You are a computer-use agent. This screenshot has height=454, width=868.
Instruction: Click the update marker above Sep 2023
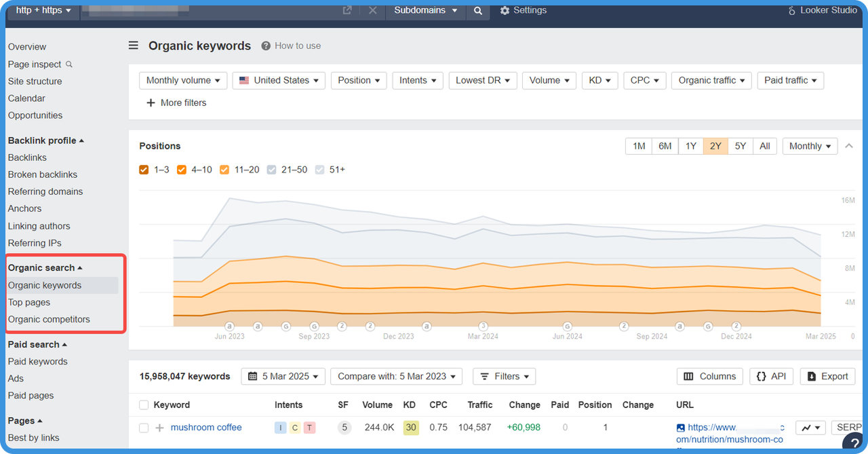tap(314, 326)
